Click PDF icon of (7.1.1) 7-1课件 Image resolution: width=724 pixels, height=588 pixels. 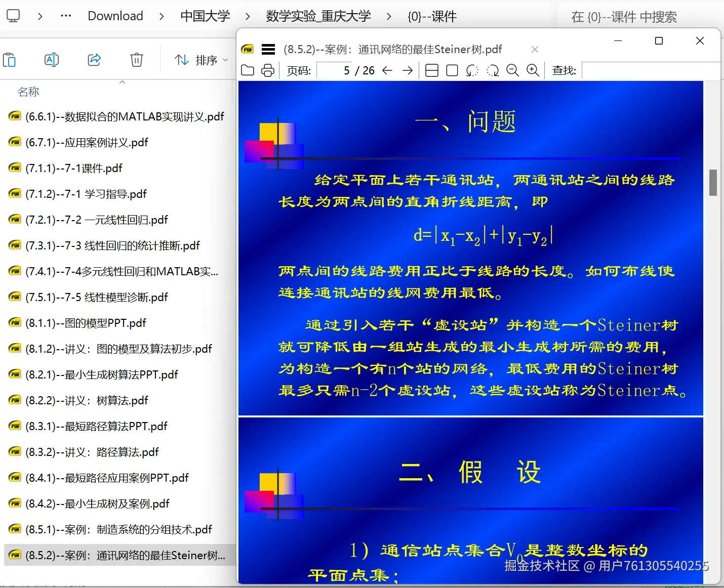pos(15,168)
